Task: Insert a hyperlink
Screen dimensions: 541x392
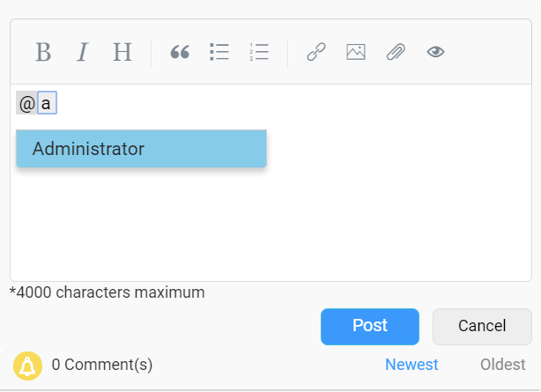Action: point(316,53)
